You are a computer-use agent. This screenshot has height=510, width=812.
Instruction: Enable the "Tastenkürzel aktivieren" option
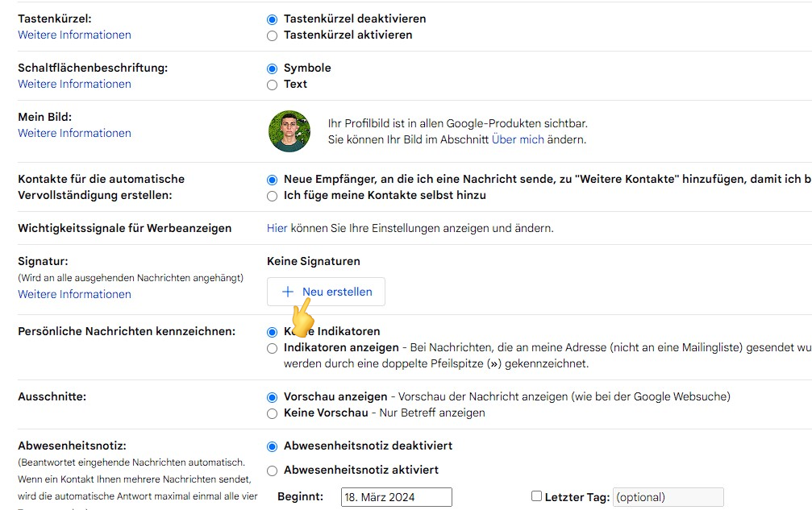click(272, 35)
